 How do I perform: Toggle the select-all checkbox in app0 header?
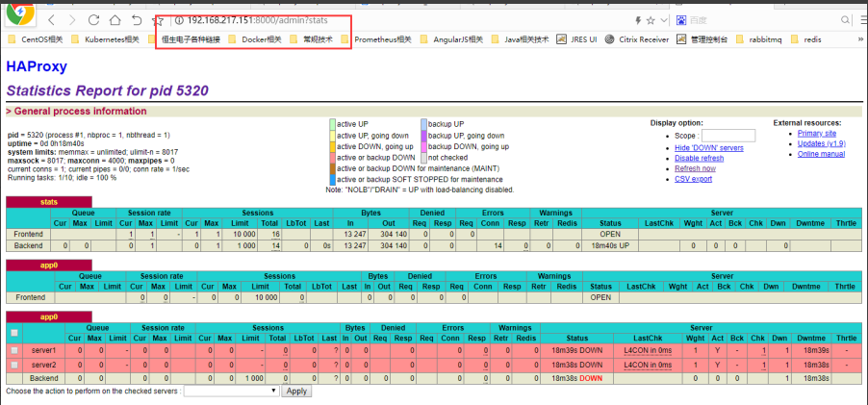point(14,333)
